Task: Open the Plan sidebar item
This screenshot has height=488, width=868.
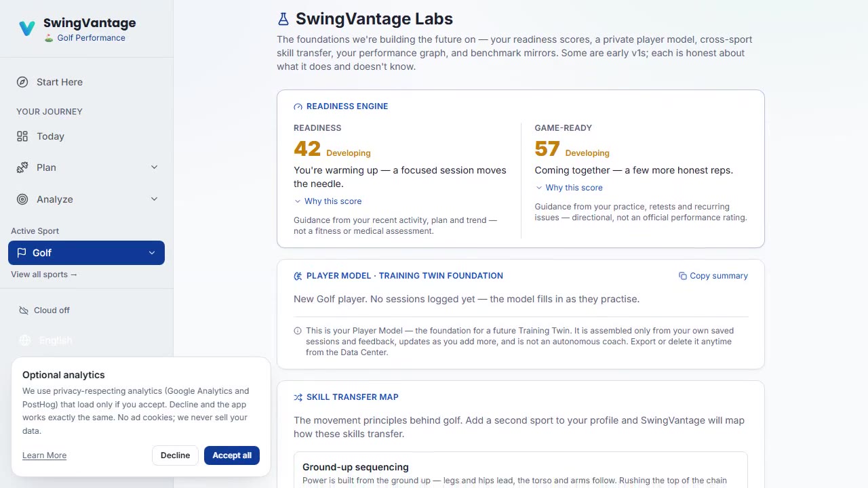Action: (86, 167)
